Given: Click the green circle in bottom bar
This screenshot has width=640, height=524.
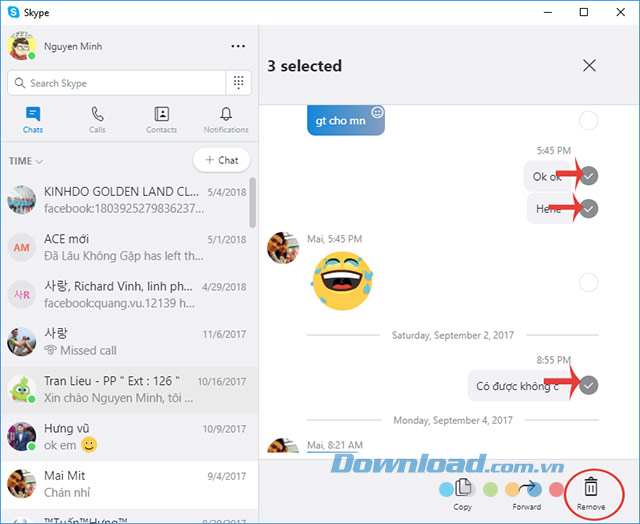Looking at the screenshot, I should pyautogui.click(x=490, y=489).
